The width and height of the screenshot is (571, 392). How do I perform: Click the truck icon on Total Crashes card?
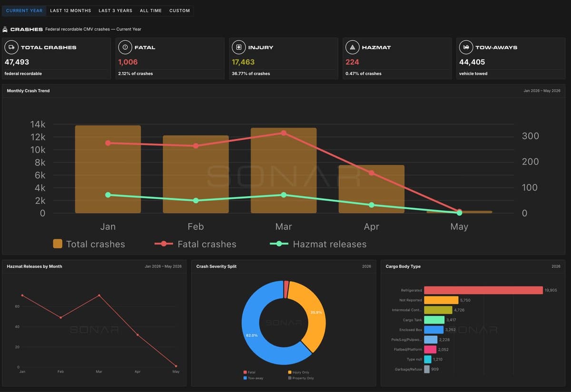click(x=11, y=47)
